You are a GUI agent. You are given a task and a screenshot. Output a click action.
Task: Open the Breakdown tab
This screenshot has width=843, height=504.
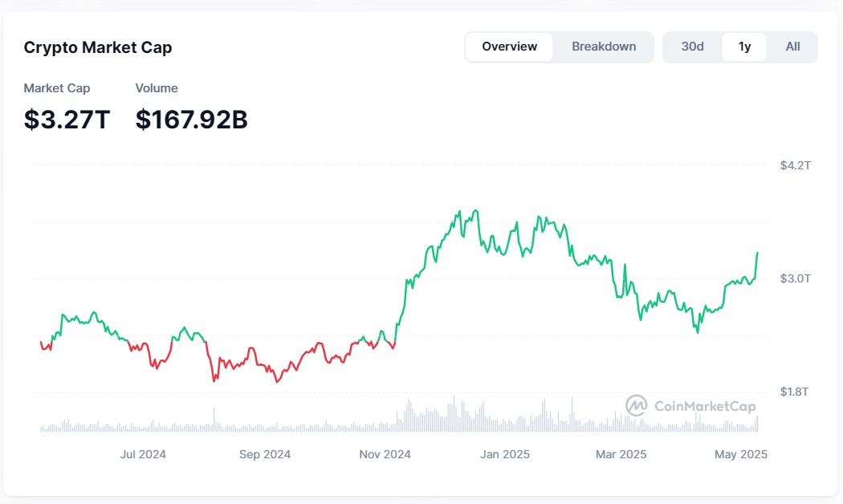coord(604,47)
